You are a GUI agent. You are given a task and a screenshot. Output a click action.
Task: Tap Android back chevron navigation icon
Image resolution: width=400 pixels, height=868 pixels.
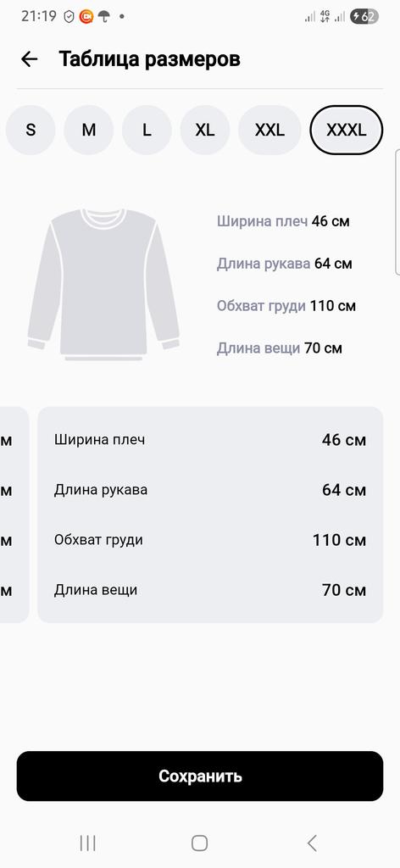pos(312,843)
